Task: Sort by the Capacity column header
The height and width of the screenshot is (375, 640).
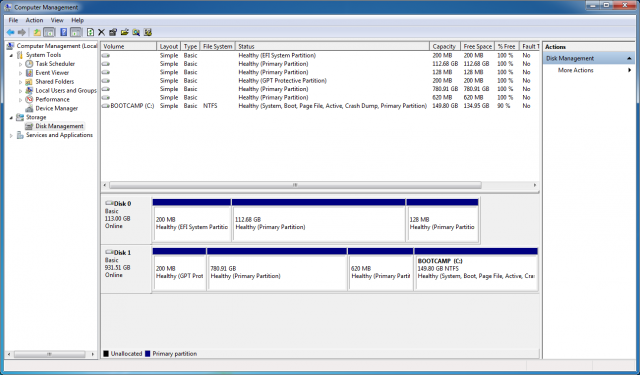Action: coord(445,46)
